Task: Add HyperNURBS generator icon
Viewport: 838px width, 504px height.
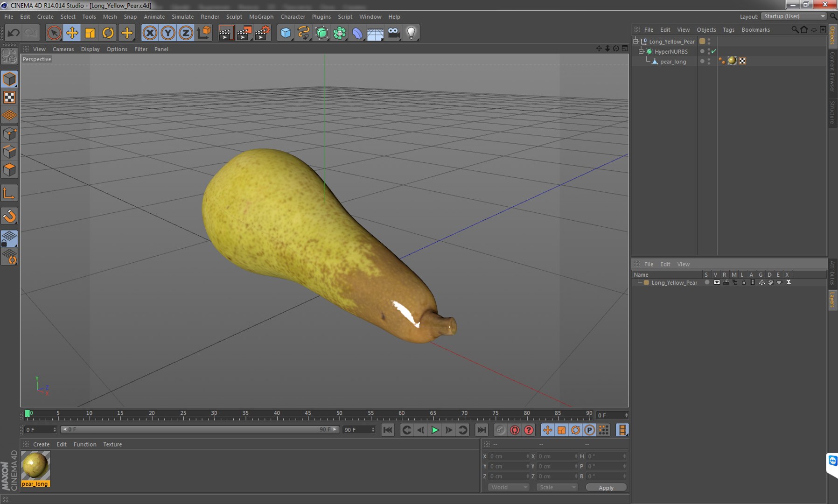Action: pyautogui.click(x=322, y=33)
